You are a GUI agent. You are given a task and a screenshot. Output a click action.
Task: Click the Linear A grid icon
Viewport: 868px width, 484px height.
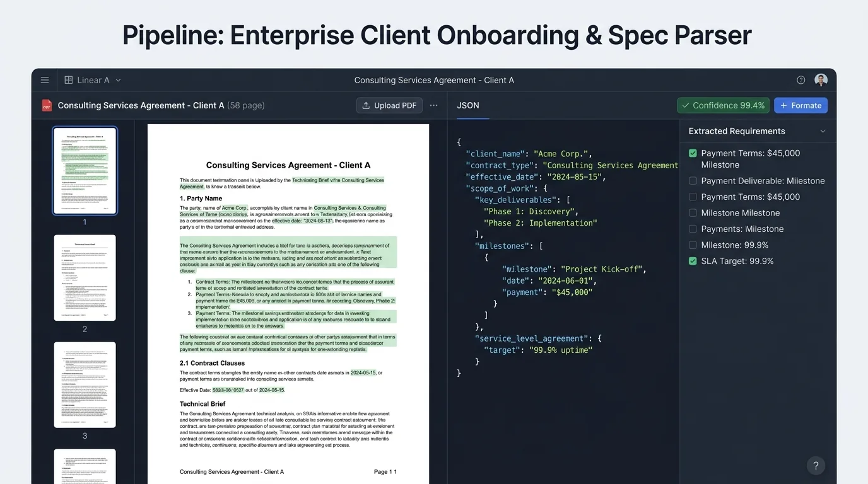(x=69, y=80)
